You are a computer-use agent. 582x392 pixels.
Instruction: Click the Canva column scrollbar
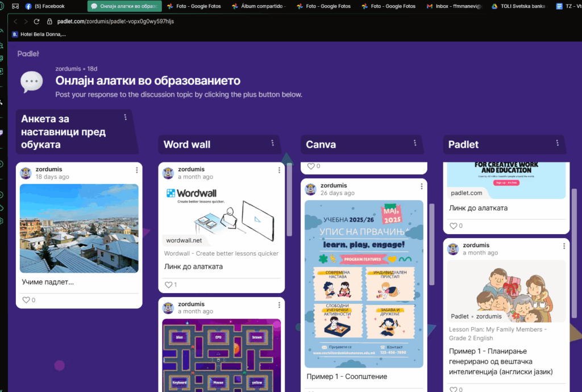(x=432, y=244)
